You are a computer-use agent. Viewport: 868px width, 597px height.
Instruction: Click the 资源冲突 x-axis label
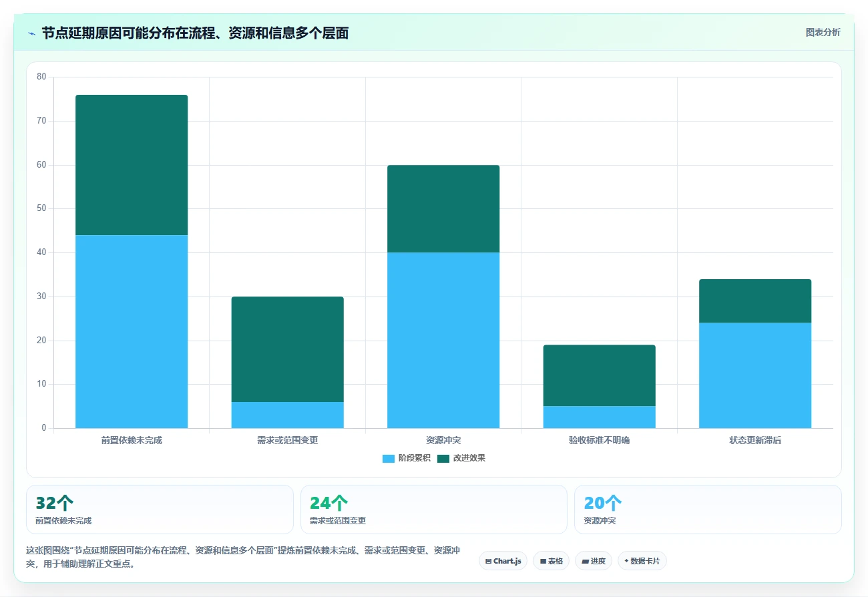(x=443, y=441)
